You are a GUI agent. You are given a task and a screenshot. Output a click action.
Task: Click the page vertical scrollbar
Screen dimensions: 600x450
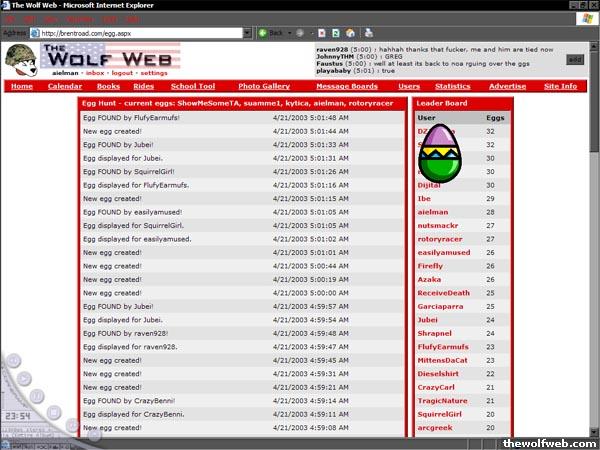click(594, 250)
